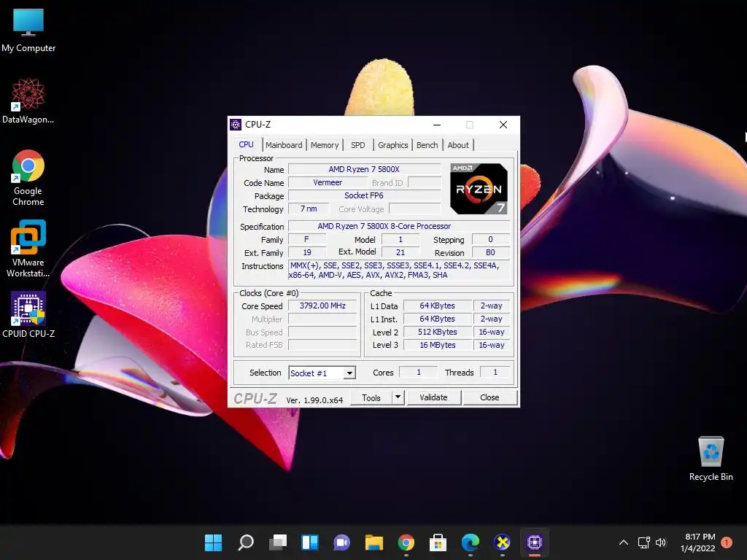
Task: Click the Cores count field
Action: point(418,373)
